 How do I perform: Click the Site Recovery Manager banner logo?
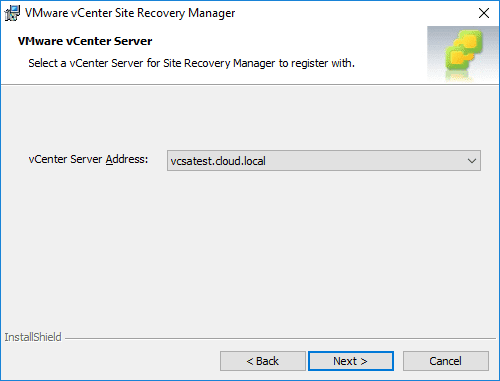(463, 54)
